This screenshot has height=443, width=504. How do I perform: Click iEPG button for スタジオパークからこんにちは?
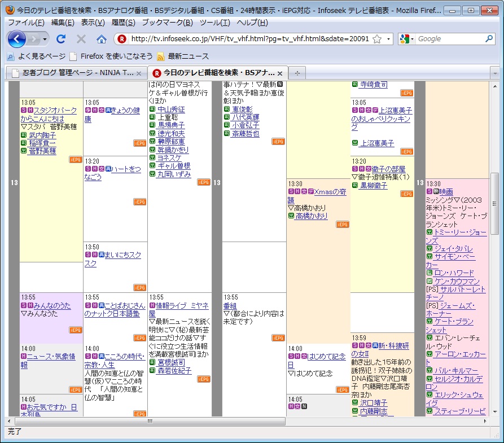click(76, 160)
